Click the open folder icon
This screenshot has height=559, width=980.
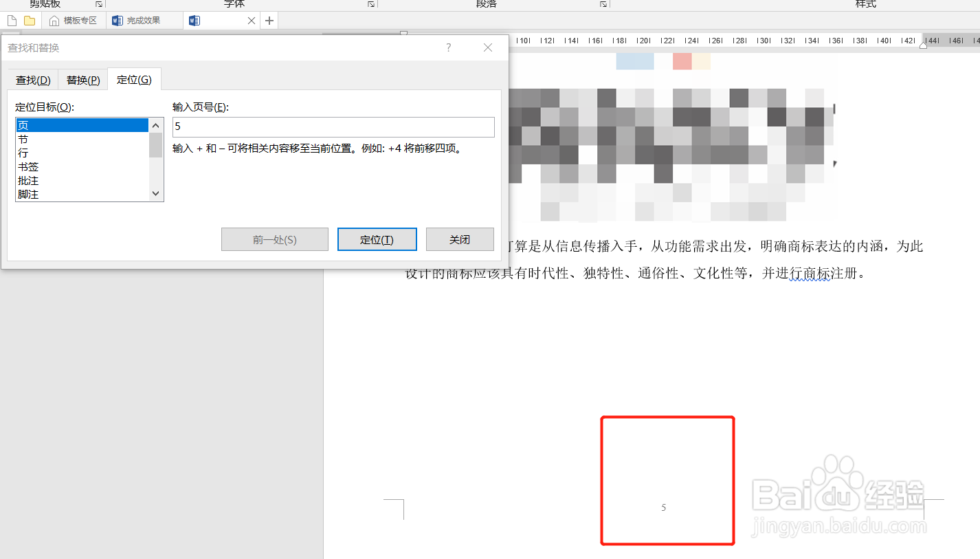coord(29,20)
